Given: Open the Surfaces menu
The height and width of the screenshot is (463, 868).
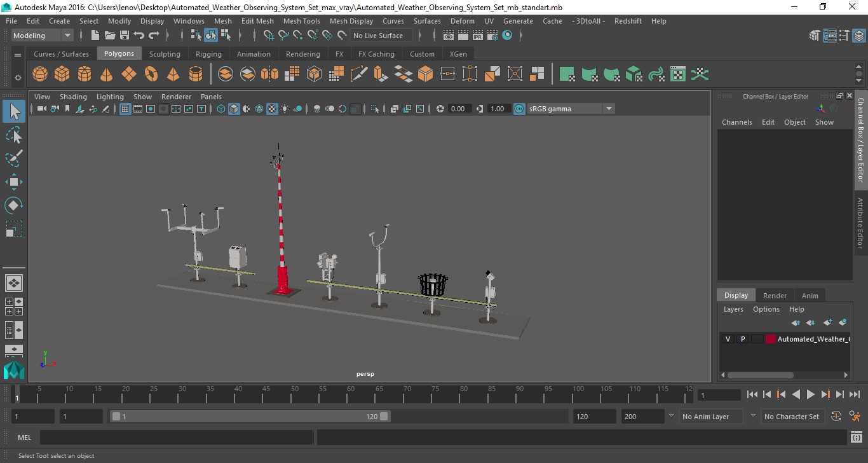Looking at the screenshot, I should (x=427, y=21).
